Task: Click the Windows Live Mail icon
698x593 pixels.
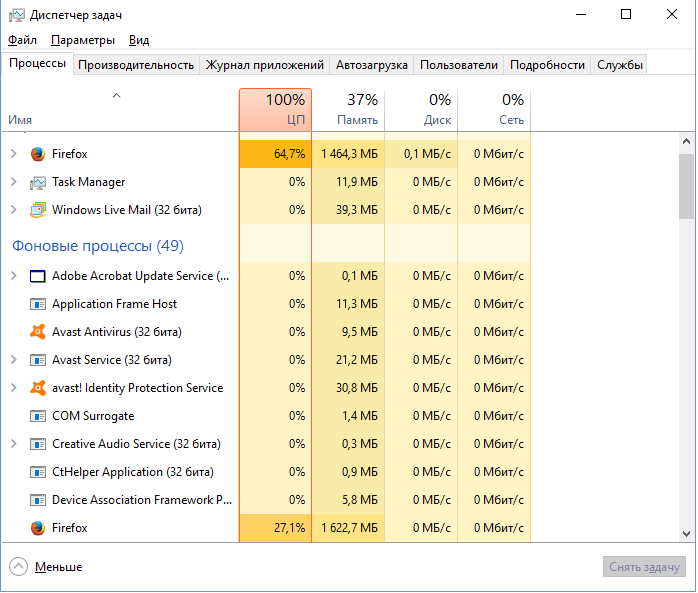Action: [38, 210]
